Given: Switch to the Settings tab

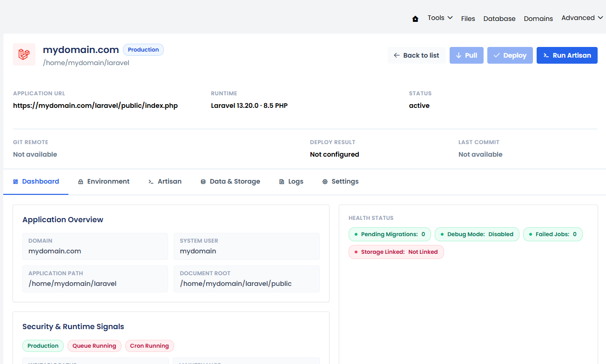Looking at the screenshot, I should pyautogui.click(x=340, y=182).
